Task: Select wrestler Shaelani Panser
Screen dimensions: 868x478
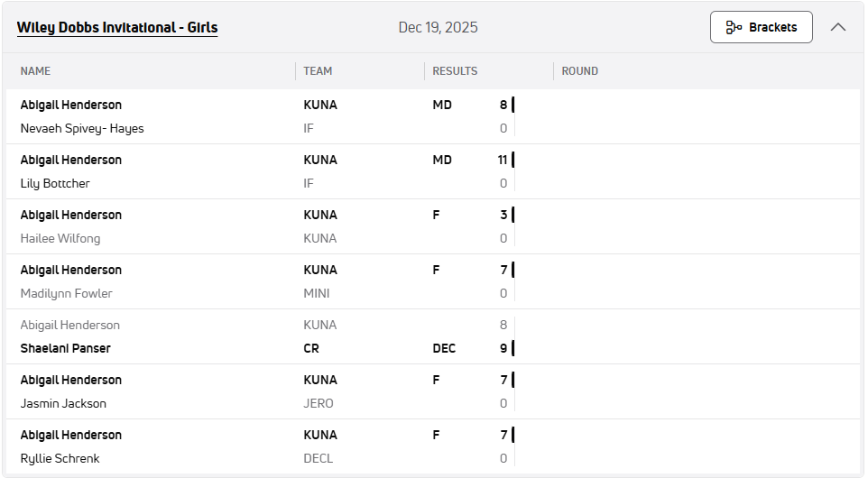Action: (65, 348)
